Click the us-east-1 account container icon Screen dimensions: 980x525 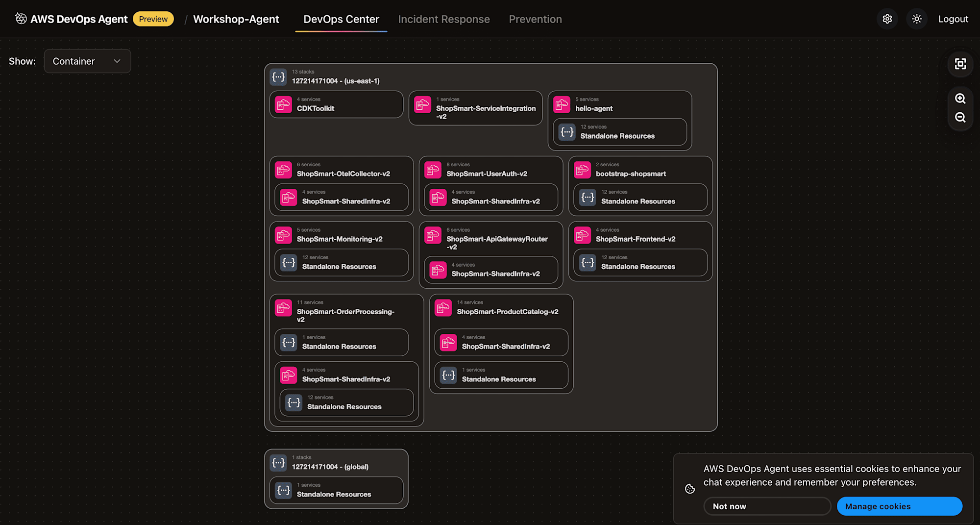(278, 76)
